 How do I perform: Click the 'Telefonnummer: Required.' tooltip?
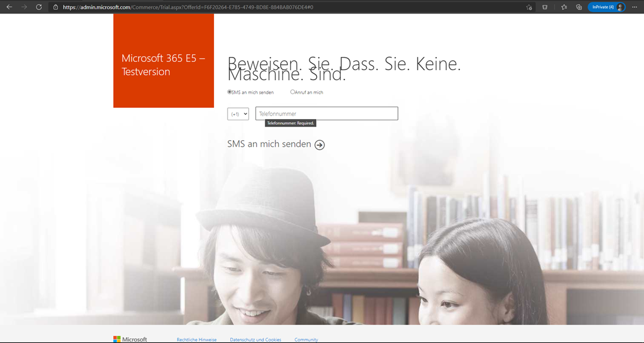tap(290, 123)
